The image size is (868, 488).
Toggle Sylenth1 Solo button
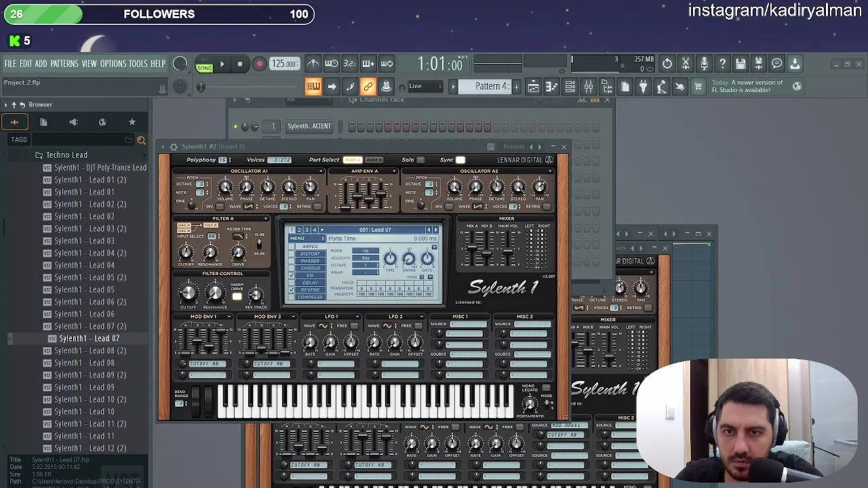(420, 160)
